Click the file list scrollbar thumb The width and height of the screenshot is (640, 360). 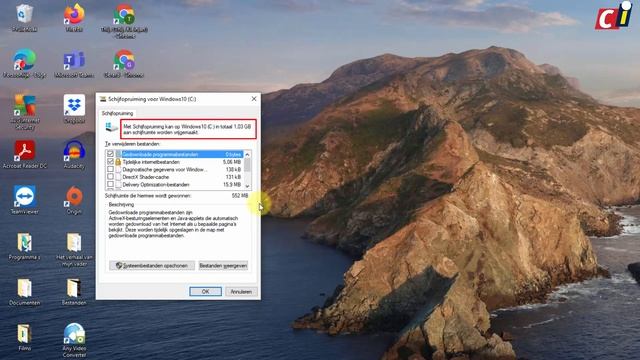pyautogui.click(x=247, y=165)
